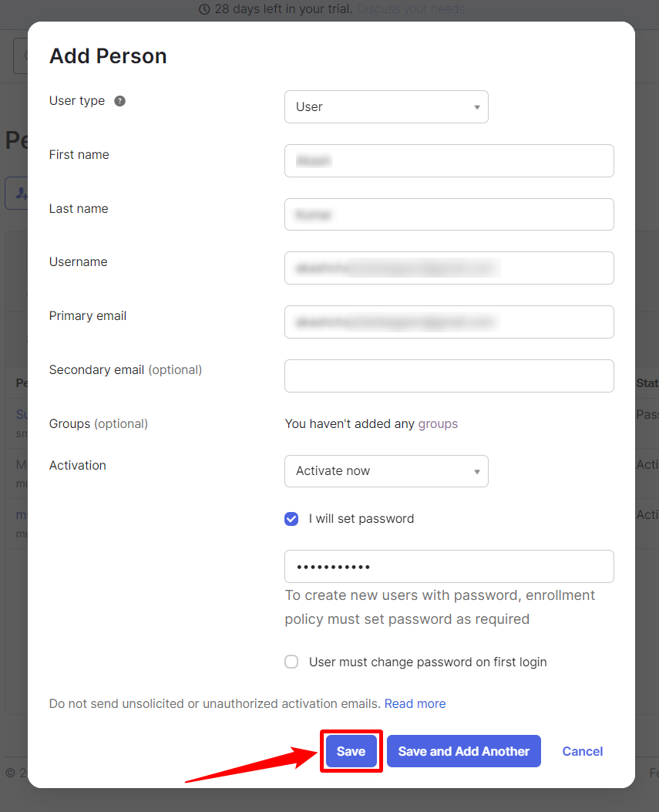Expand the Activation dropdown

(386, 471)
